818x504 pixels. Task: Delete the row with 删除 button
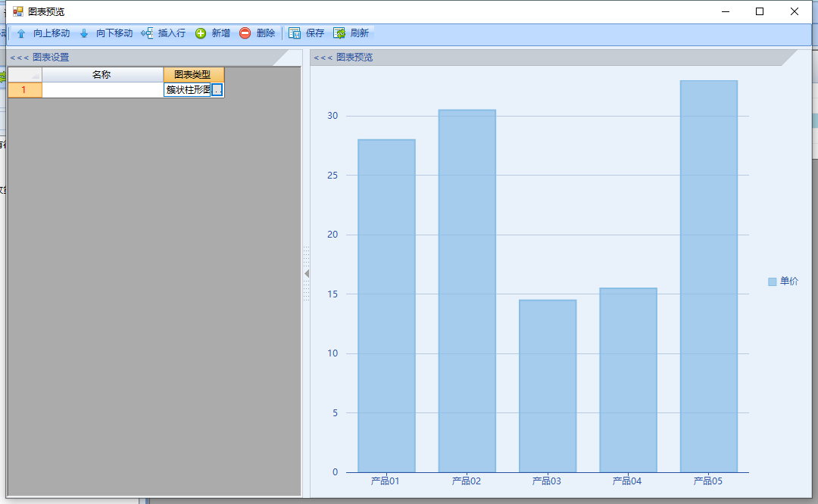tap(258, 33)
